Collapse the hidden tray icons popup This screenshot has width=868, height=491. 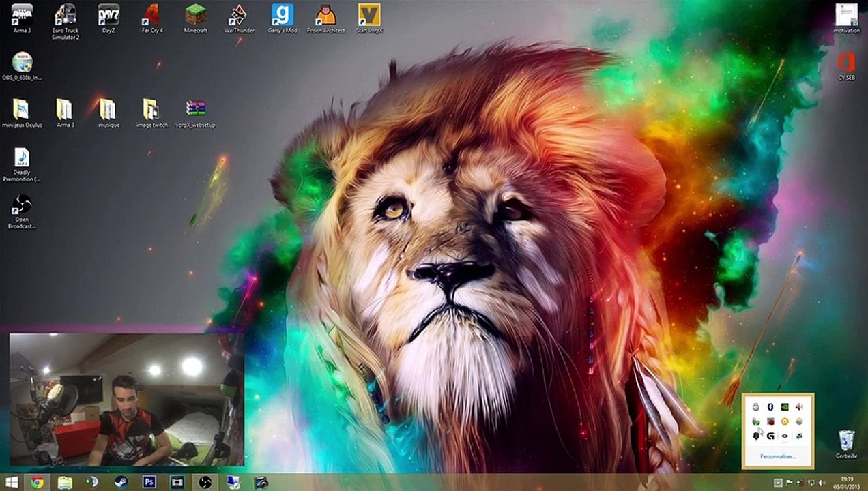click(778, 483)
